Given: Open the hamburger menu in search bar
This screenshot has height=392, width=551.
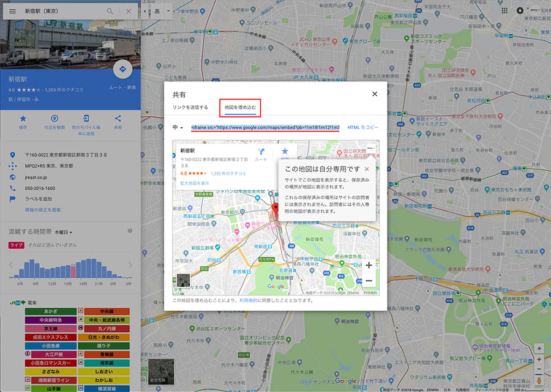Looking at the screenshot, I should pyautogui.click(x=12, y=11).
